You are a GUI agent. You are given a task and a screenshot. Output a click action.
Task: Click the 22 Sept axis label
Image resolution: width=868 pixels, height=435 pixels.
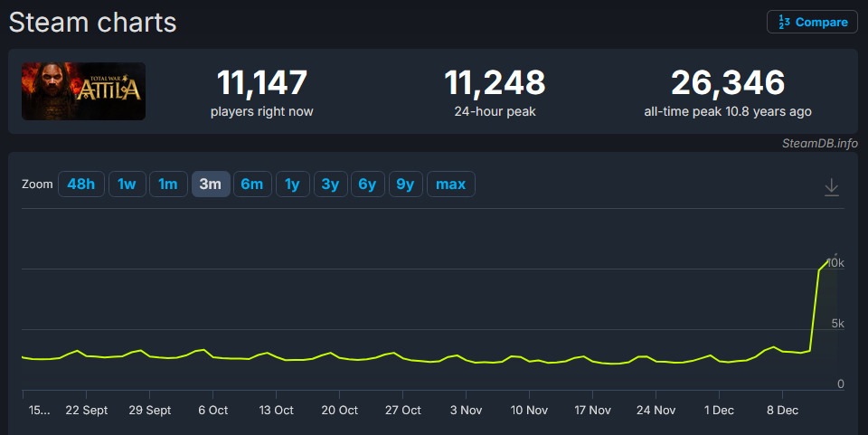coord(87,410)
